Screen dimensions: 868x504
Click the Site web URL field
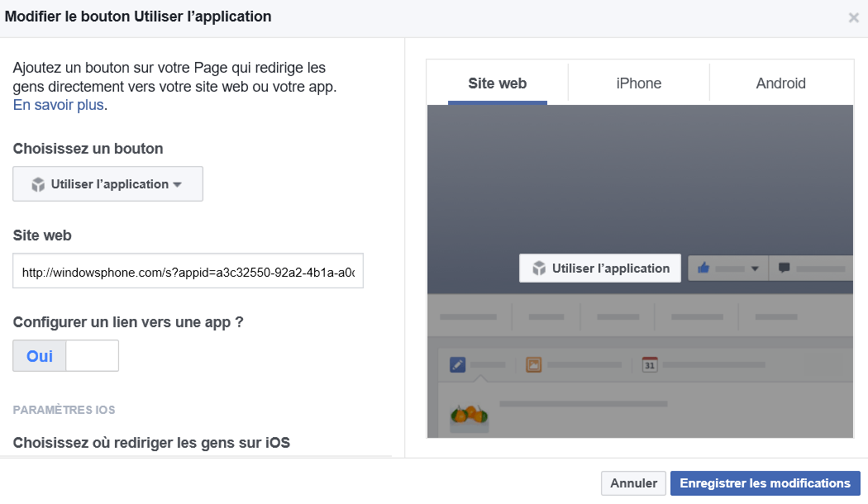188,271
